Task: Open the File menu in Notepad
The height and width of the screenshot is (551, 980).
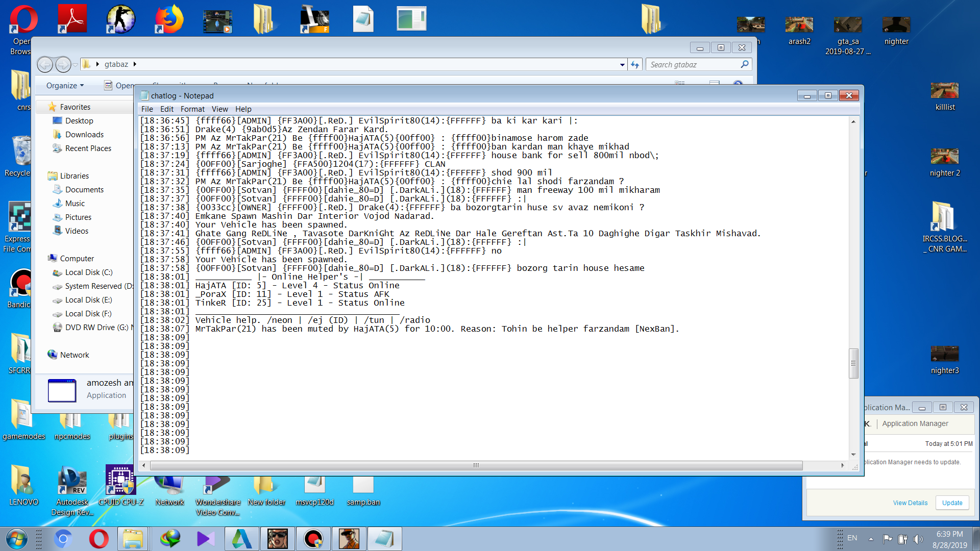Action: coord(147,109)
